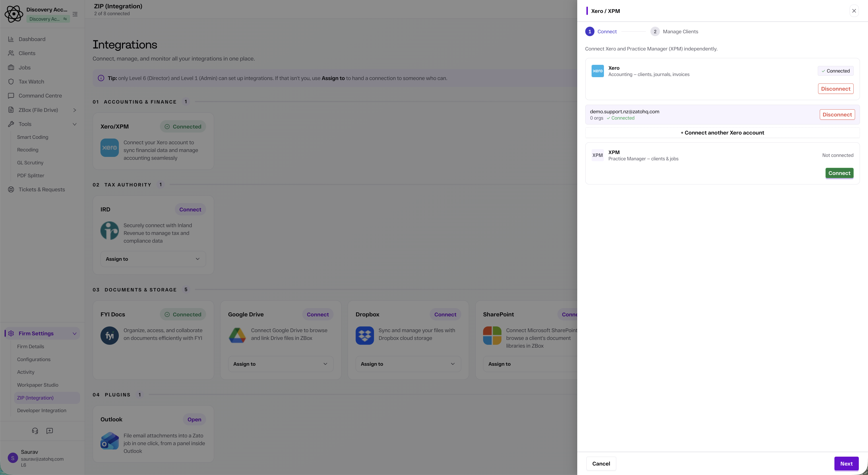Viewport: 868px width, 475px height.
Task: Open Developer Integration settings
Action: pyautogui.click(x=42, y=410)
